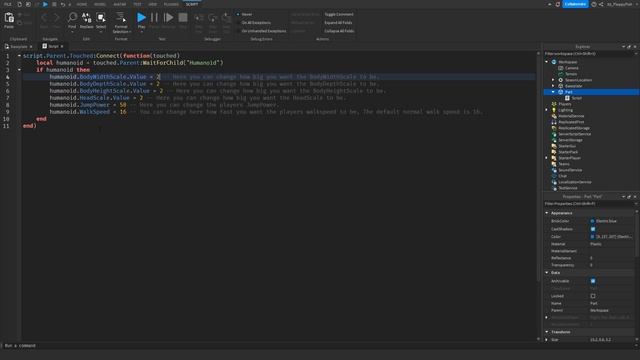Click the Forward navigation arrow
Screen dimensions: 640x360
(x=56, y=18)
